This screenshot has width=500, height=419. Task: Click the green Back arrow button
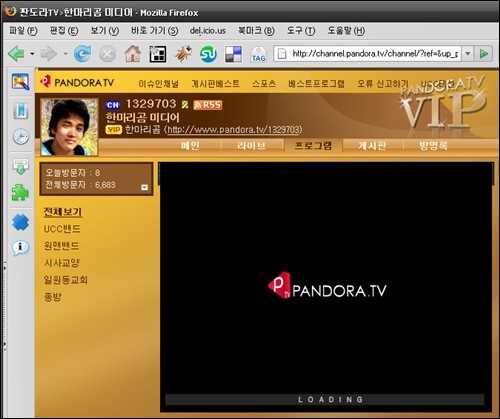pos(16,53)
